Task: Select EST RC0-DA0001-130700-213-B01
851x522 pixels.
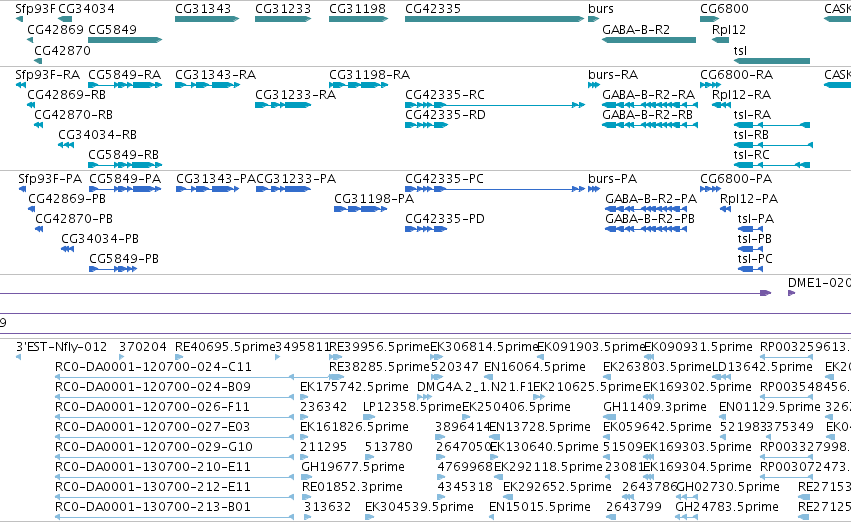Action: point(153,507)
